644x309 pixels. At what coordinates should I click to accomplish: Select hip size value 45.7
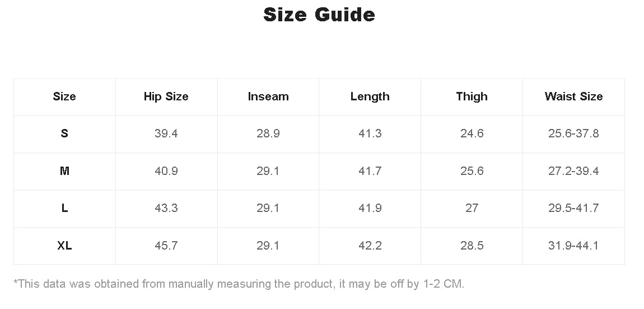click(x=166, y=246)
